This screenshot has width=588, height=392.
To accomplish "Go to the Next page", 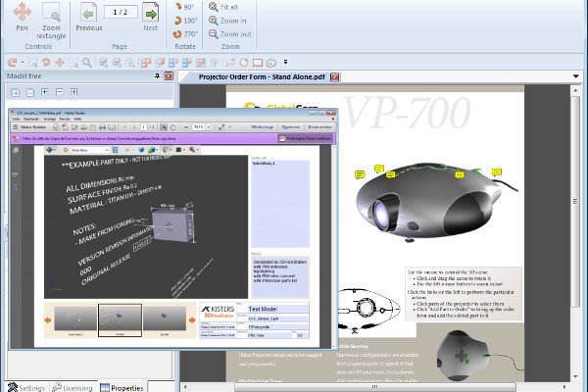I will point(150,17).
